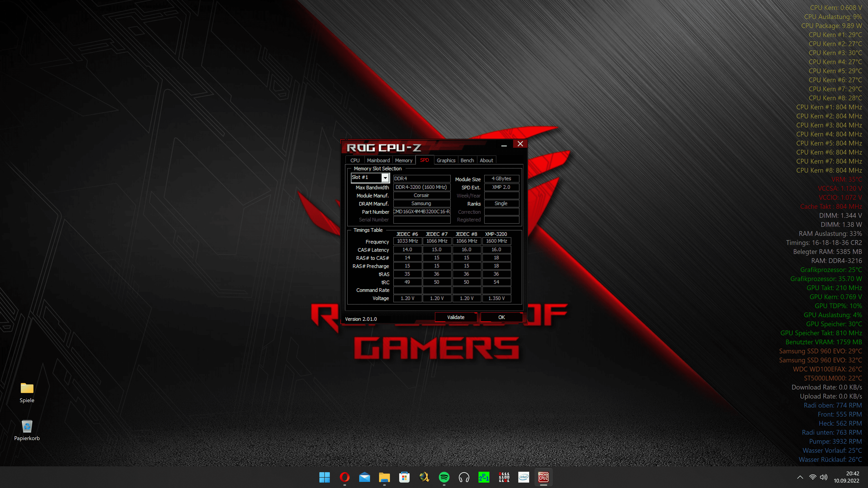Open Microsoft Store from the taskbar
Screen dimensions: 868x488
click(404, 477)
